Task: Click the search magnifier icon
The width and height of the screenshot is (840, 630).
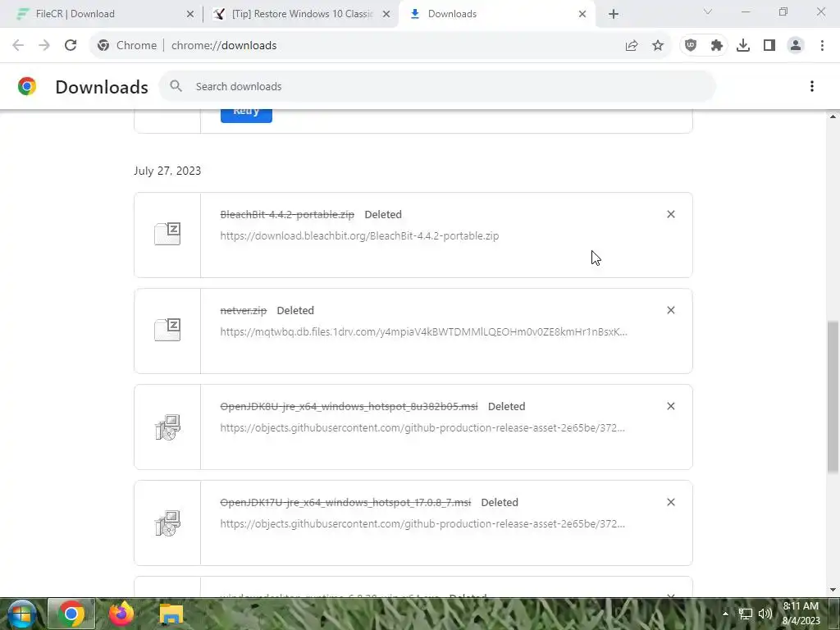Action: click(x=176, y=85)
